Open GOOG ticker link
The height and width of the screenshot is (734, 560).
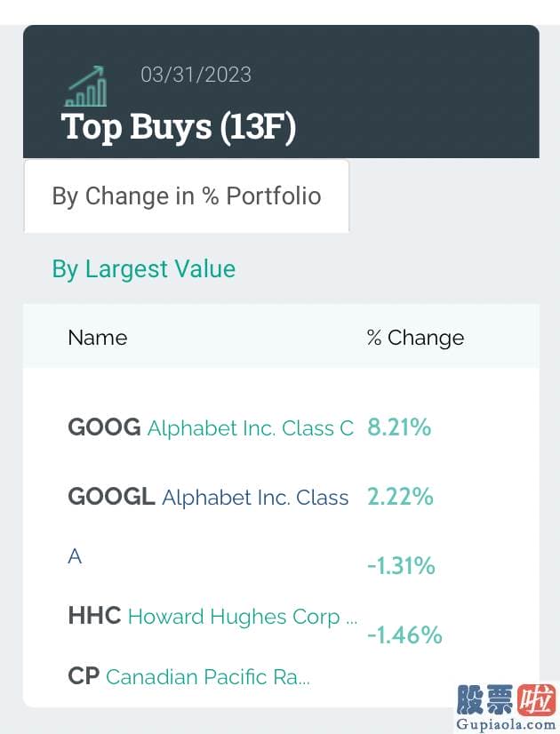(104, 427)
